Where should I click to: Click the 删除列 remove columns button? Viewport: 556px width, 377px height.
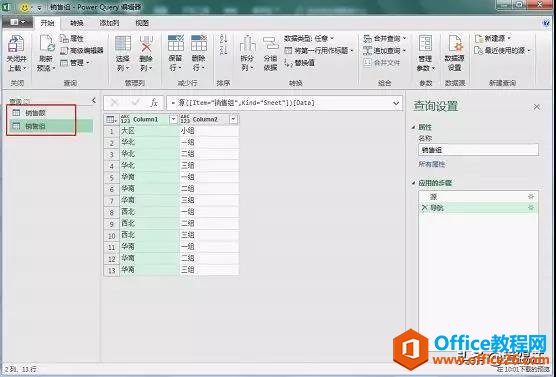pyautogui.click(x=146, y=53)
